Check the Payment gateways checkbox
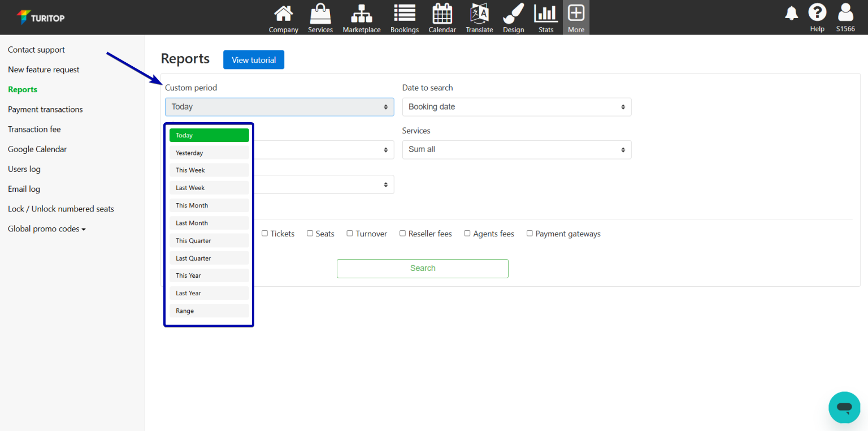 coord(530,233)
